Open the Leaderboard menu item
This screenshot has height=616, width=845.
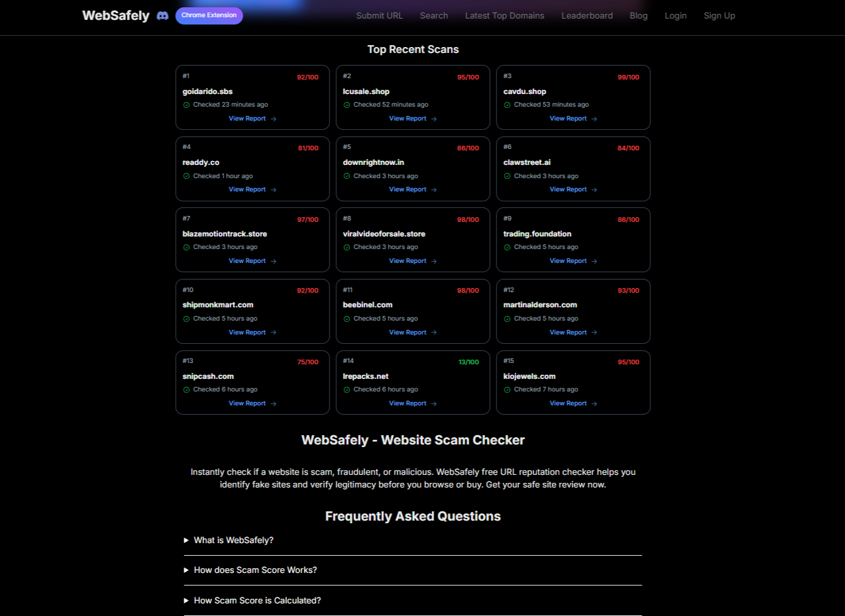(x=587, y=15)
